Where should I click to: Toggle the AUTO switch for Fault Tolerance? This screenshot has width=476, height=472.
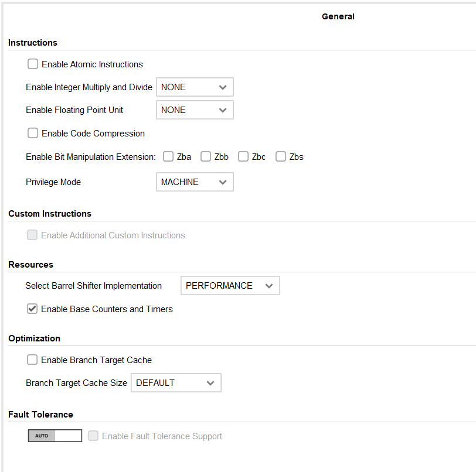point(55,436)
